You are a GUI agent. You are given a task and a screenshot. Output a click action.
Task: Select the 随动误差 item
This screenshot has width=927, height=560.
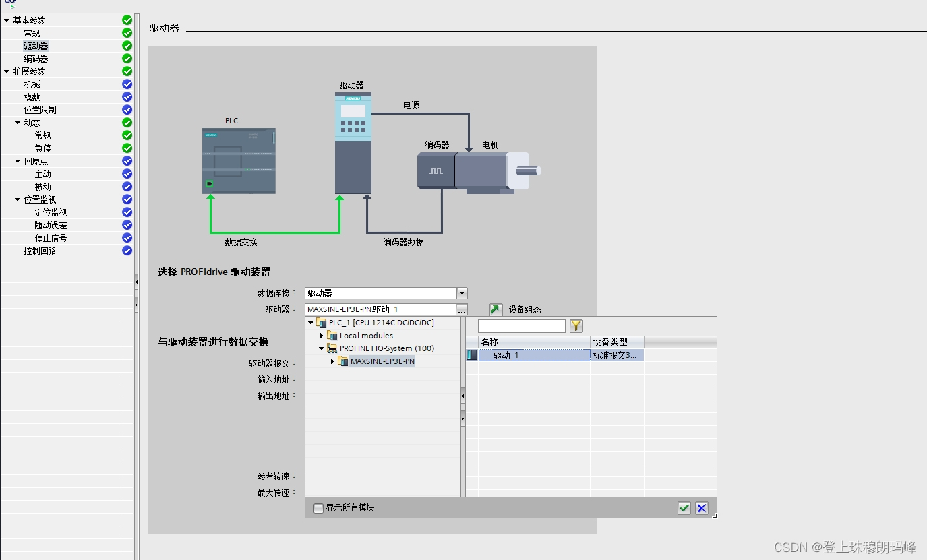(x=51, y=225)
